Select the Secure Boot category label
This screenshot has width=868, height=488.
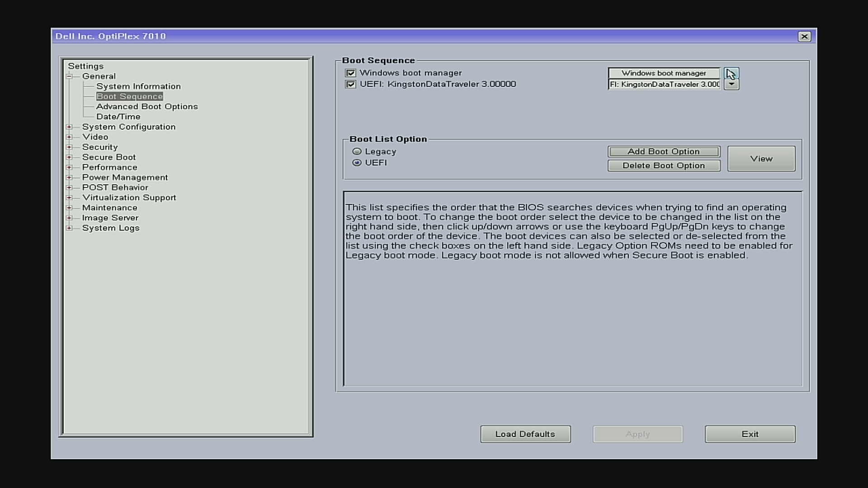click(x=109, y=157)
